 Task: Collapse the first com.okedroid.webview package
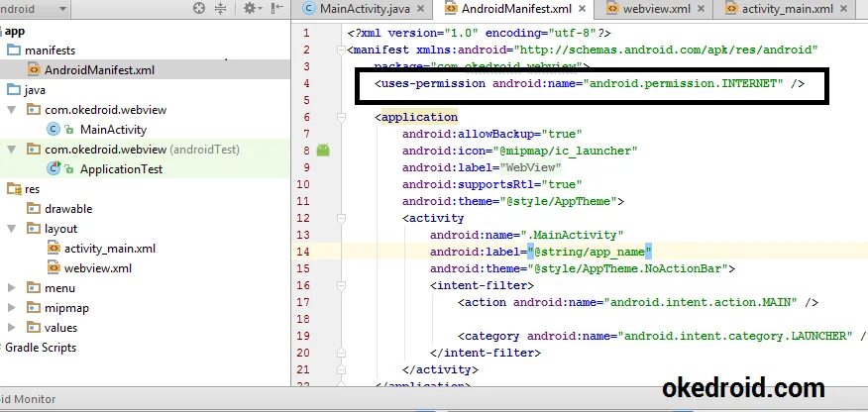click(12, 110)
